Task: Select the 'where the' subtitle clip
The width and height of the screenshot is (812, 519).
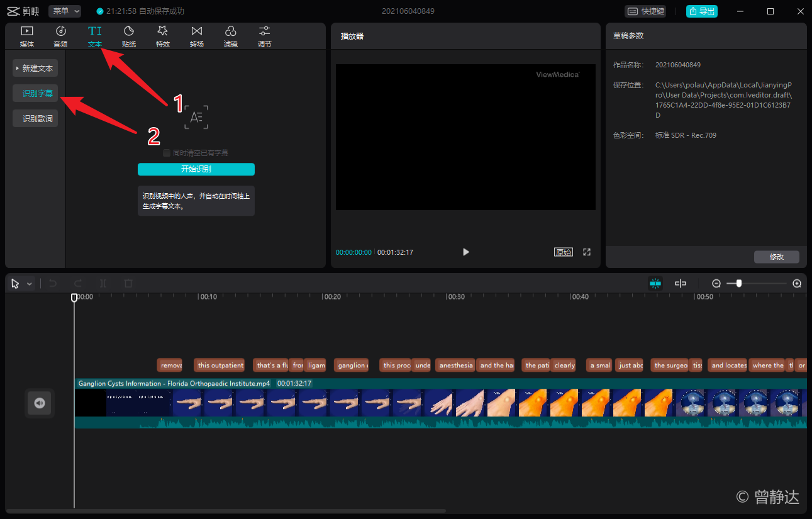Action: click(x=767, y=366)
